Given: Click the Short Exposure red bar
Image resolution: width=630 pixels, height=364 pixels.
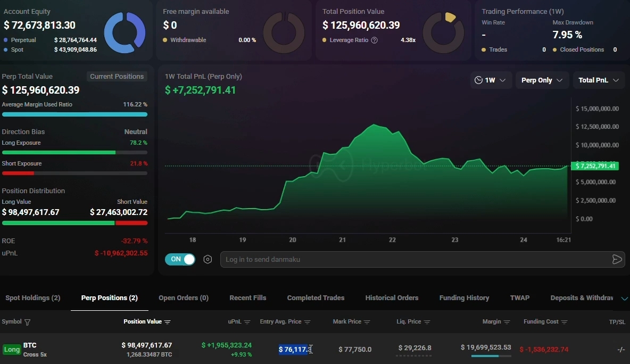Looking at the screenshot, I should [x=18, y=173].
